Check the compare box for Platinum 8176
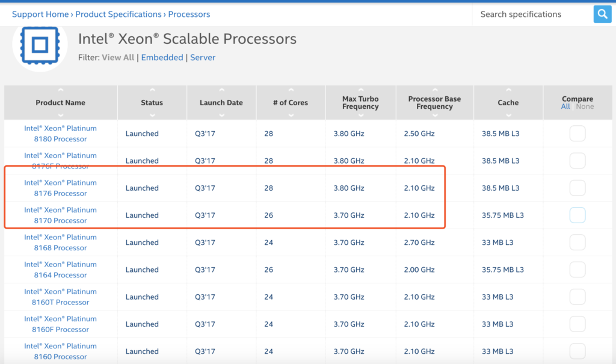This screenshot has height=364, width=616. (577, 188)
